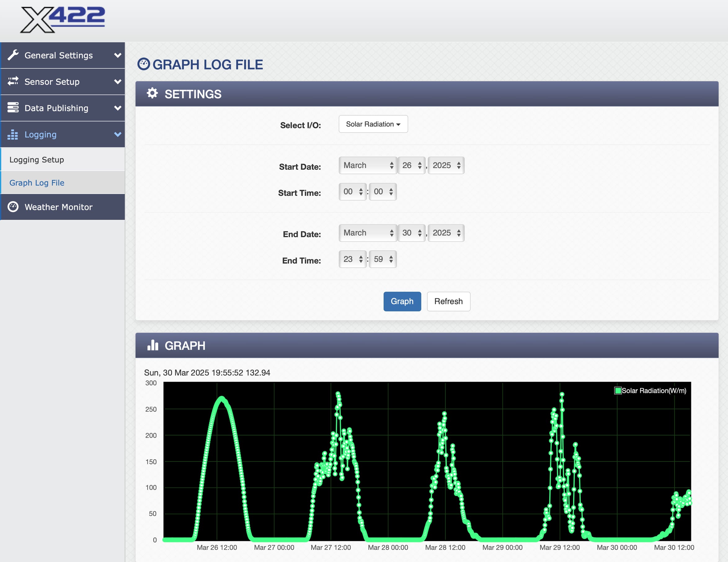Click the blue Graph button

tap(402, 301)
